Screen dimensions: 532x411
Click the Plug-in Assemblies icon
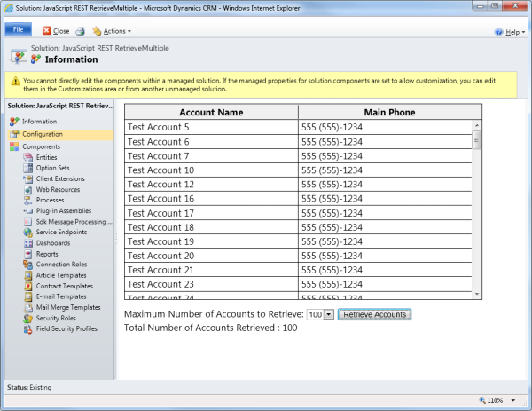coord(27,210)
